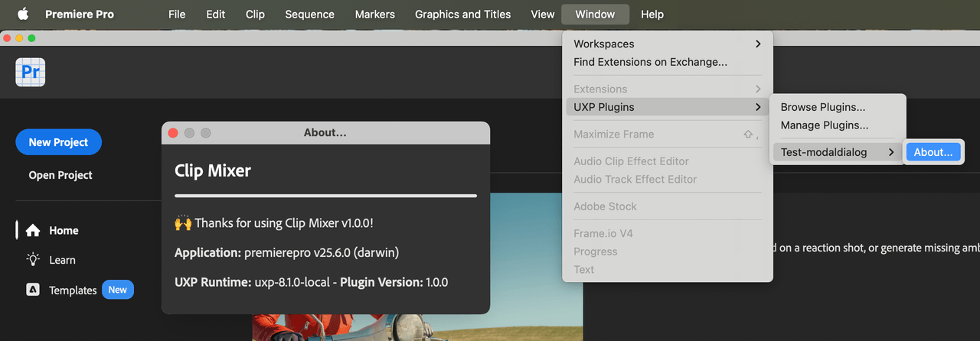The width and height of the screenshot is (980, 341).
Task: Click the video thumbnail on Home screen
Action: pos(417,267)
